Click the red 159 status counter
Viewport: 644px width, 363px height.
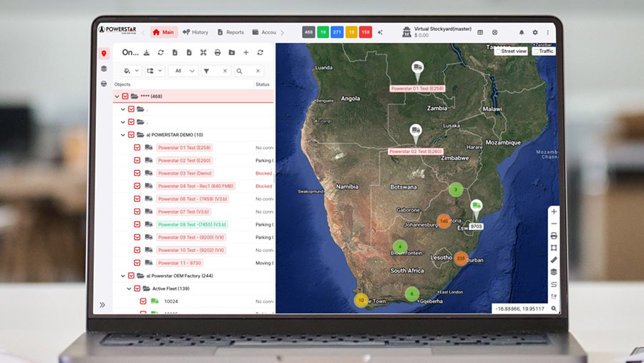point(365,32)
